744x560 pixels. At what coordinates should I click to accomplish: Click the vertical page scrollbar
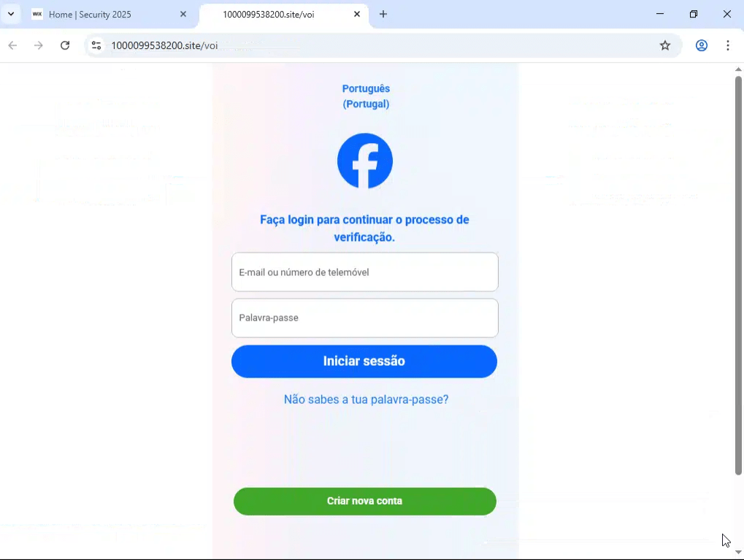738,275
